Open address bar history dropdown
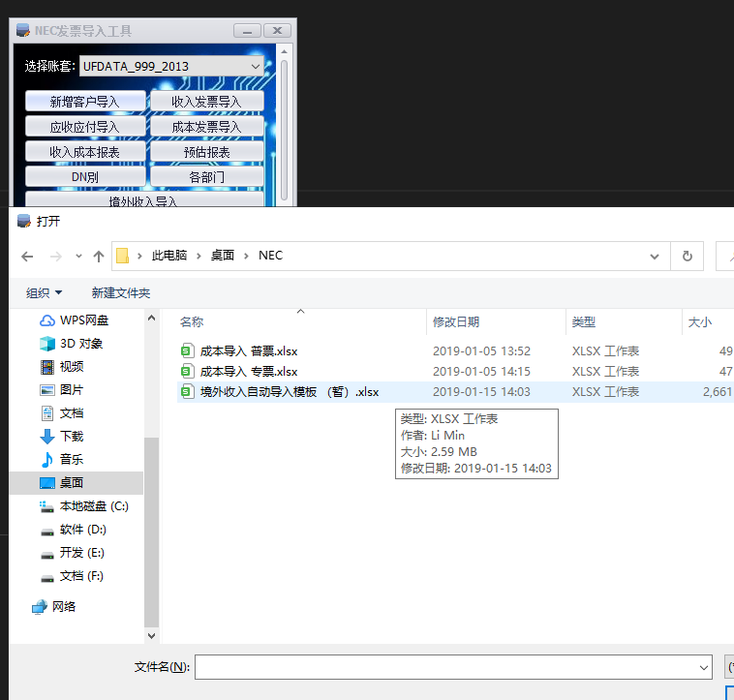This screenshot has height=700, width=734. (655, 257)
